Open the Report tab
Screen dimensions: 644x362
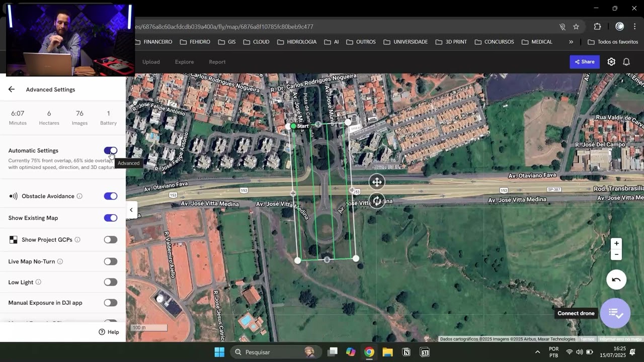(x=217, y=62)
